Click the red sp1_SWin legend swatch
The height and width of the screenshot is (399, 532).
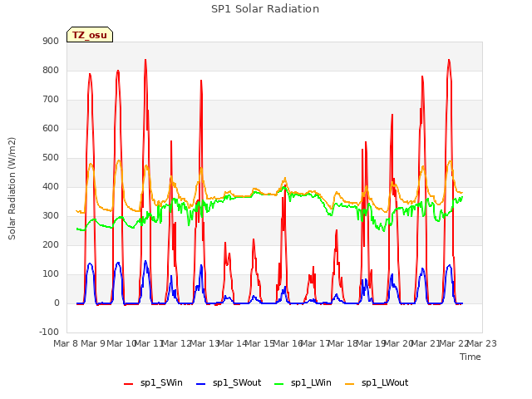(129, 384)
